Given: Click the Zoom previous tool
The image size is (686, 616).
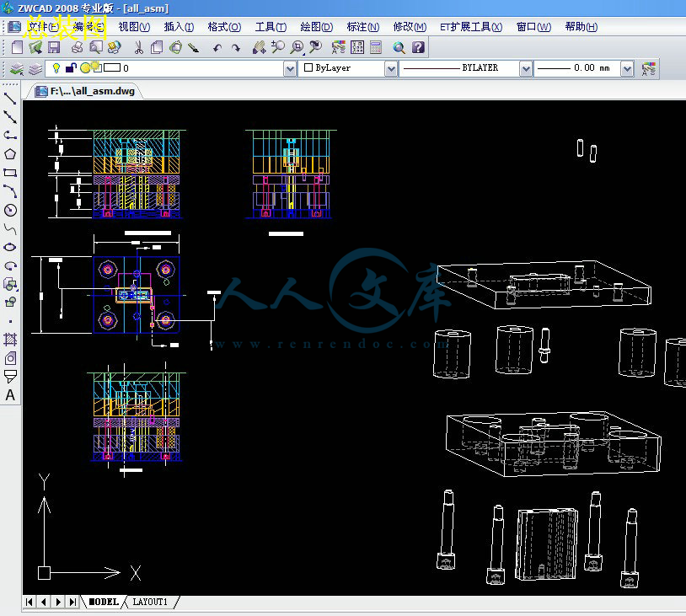Looking at the screenshot, I should click(x=315, y=47).
